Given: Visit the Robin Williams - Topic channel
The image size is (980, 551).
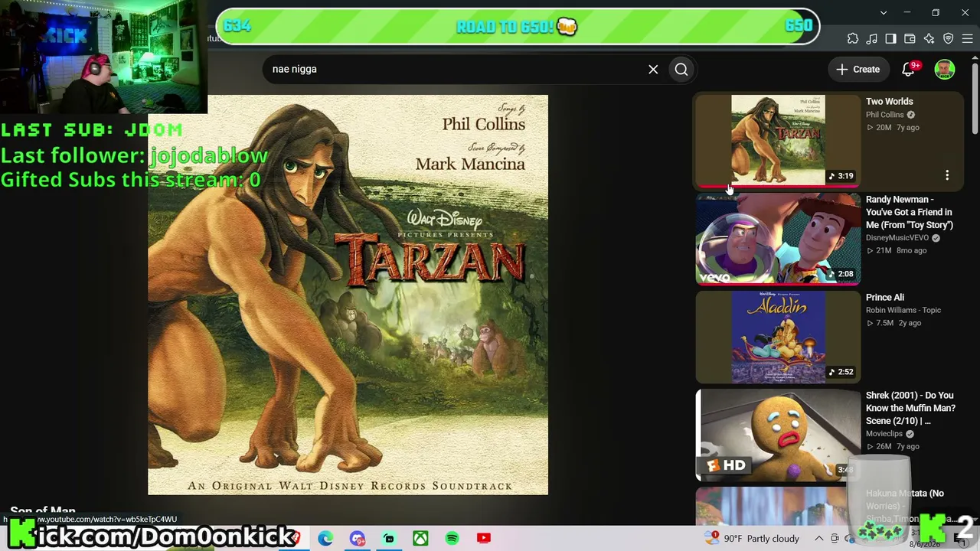Looking at the screenshot, I should [x=903, y=310].
